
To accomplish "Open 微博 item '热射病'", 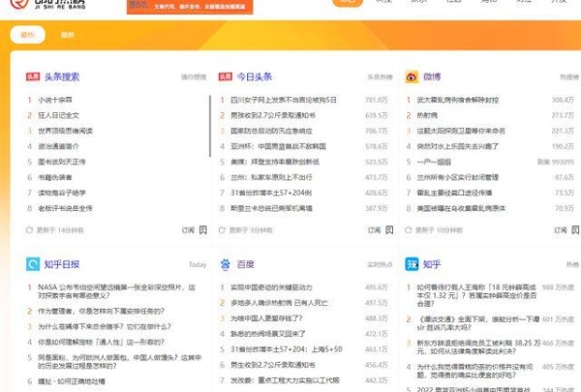I will 427,115.
